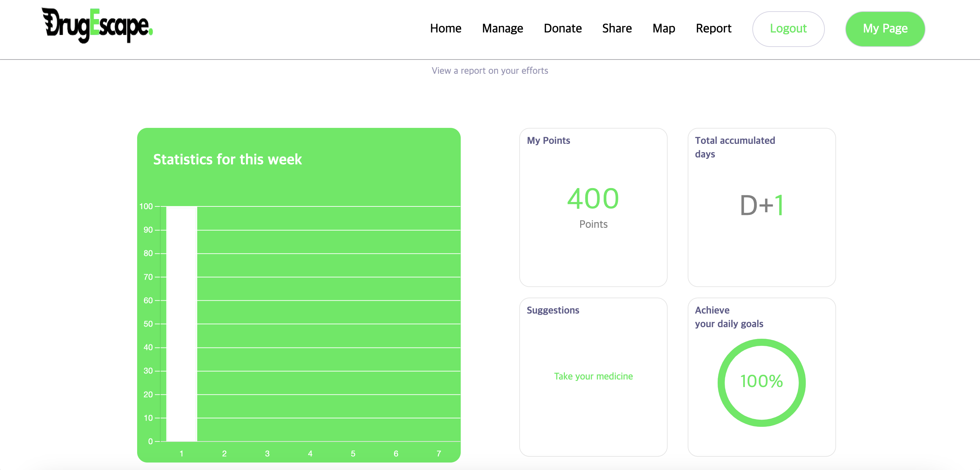Screen dimensions: 980x470
Task: Open the Donate page
Action: click(563, 29)
